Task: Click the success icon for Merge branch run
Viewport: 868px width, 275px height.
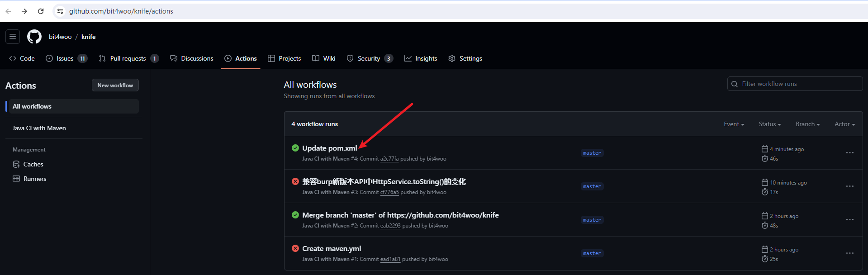Action: click(x=295, y=215)
